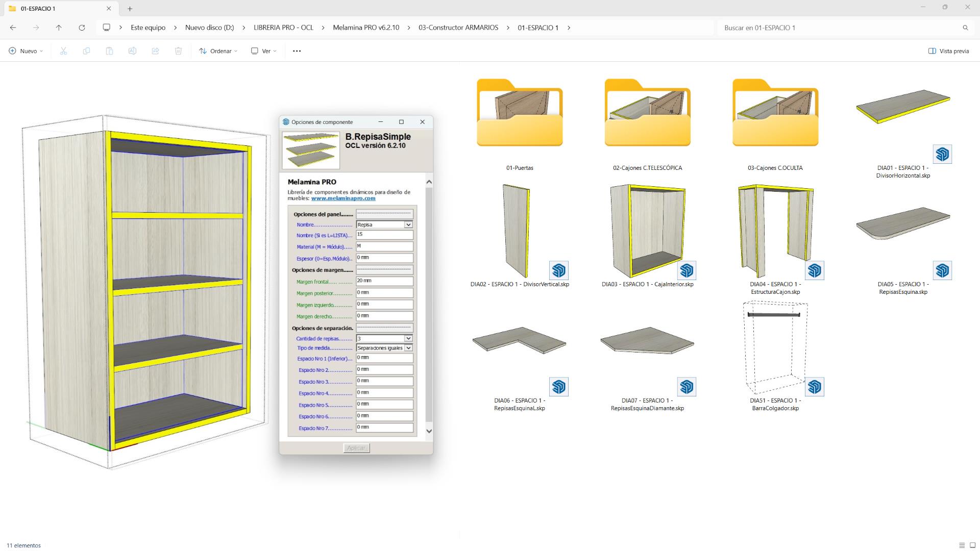Click the 01-ESPACIO 1 breadcrumb

pos(538,28)
